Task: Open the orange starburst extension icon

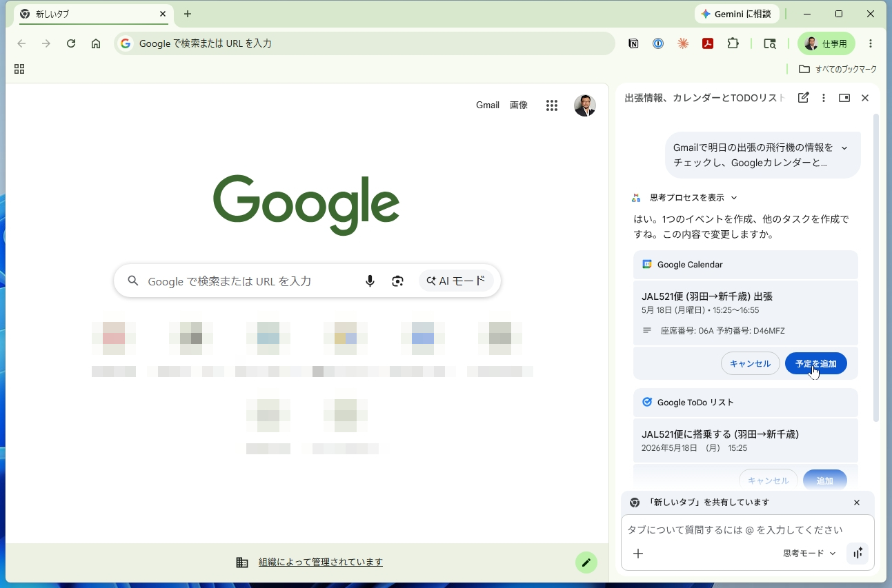Action: coord(683,43)
